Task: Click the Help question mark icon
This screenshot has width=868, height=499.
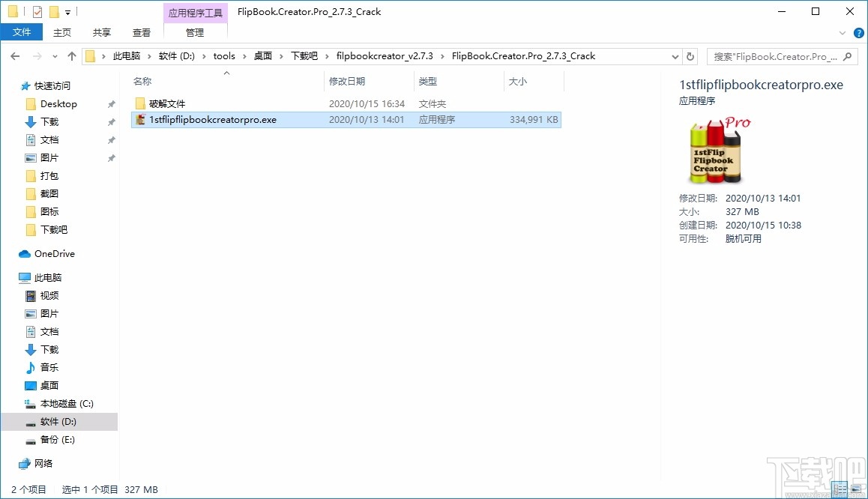Action: point(858,32)
